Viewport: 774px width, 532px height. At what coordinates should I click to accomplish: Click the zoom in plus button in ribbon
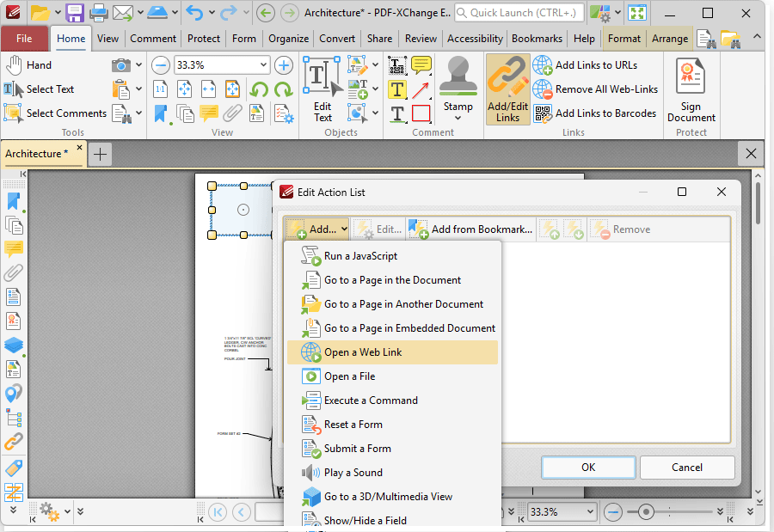coord(283,65)
